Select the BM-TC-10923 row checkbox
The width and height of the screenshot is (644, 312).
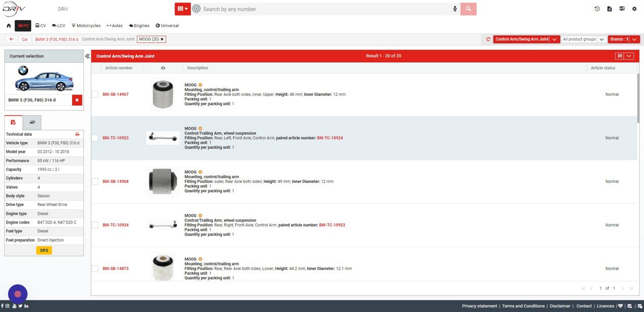point(95,138)
